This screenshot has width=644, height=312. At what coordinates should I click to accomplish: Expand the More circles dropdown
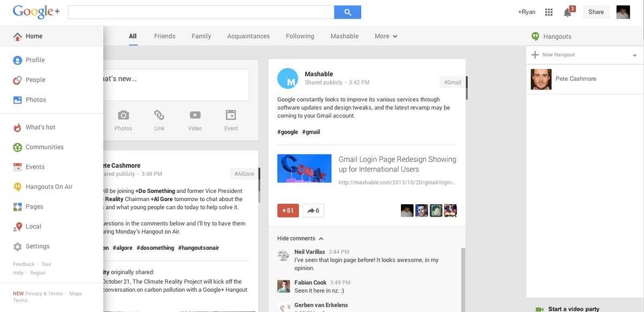[x=386, y=36]
